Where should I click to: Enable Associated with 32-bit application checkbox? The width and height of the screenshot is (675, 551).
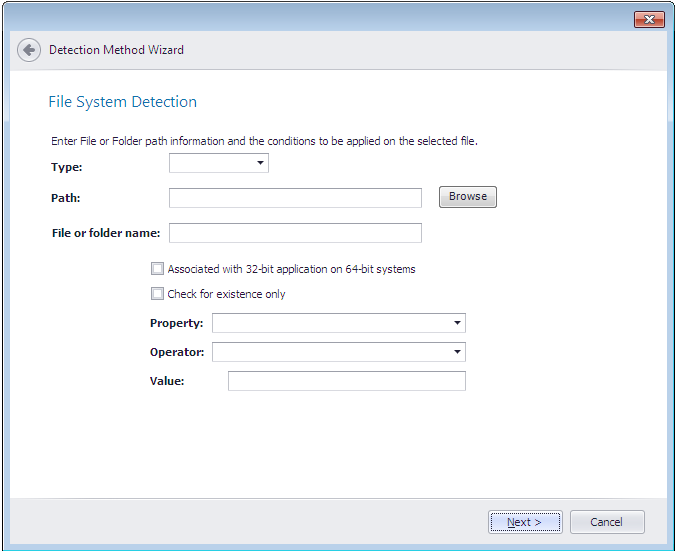coord(157,269)
